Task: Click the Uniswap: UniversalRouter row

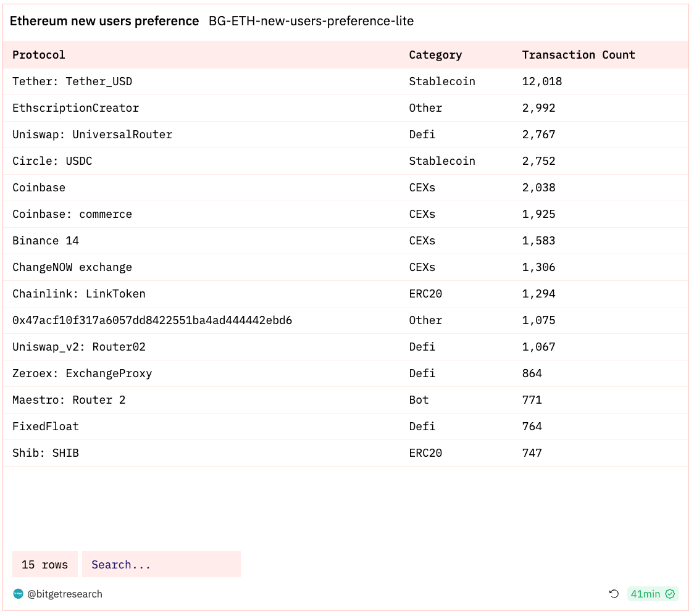Action: (x=93, y=135)
